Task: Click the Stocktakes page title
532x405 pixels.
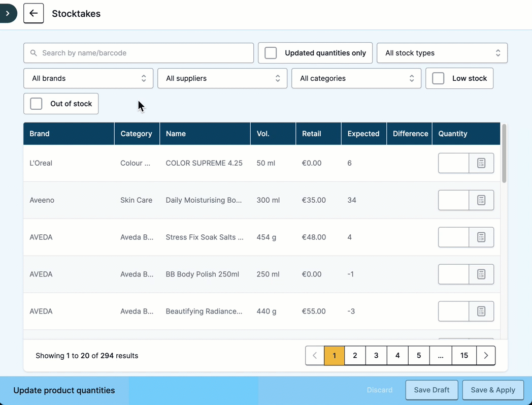Action: coord(76,14)
